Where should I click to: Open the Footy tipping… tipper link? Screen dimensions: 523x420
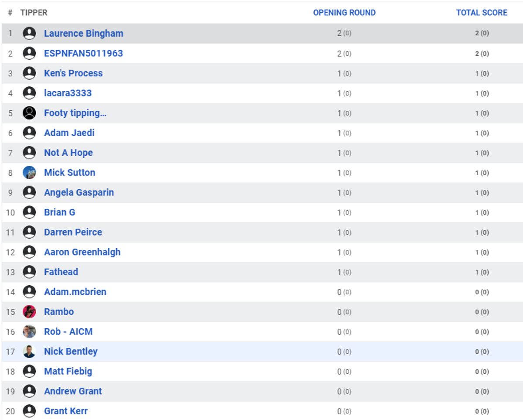point(75,113)
